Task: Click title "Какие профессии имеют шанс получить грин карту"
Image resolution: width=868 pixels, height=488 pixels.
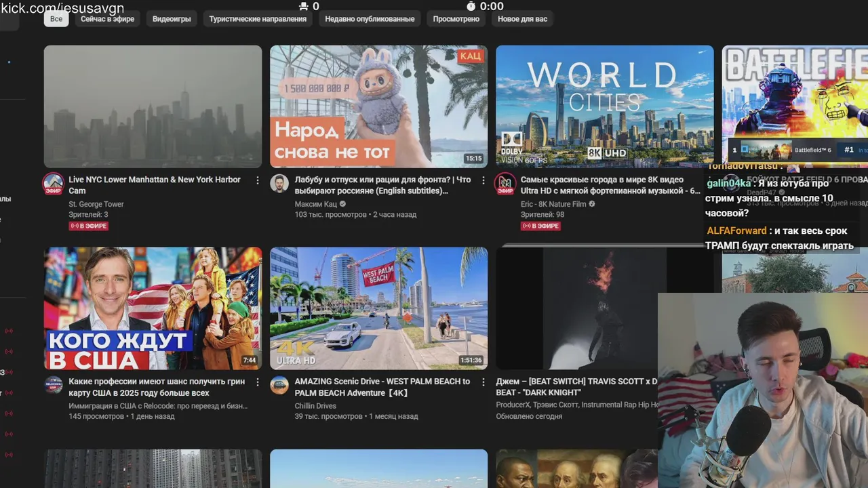Action: point(157,387)
